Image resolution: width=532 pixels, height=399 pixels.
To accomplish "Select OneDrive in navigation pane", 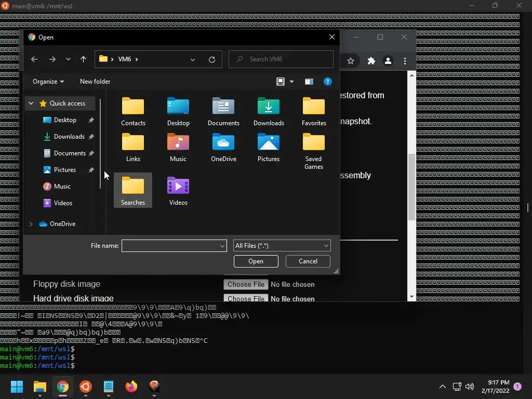I will pyautogui.click(x=62, y=224).
